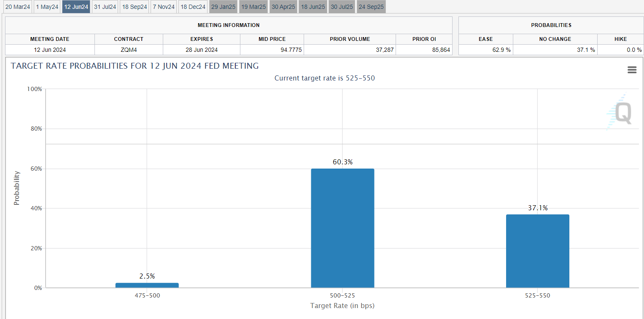644x319 pixels.
Task: Open the 31 Jul24 meeting tab
Action: (x=105, y=7)
